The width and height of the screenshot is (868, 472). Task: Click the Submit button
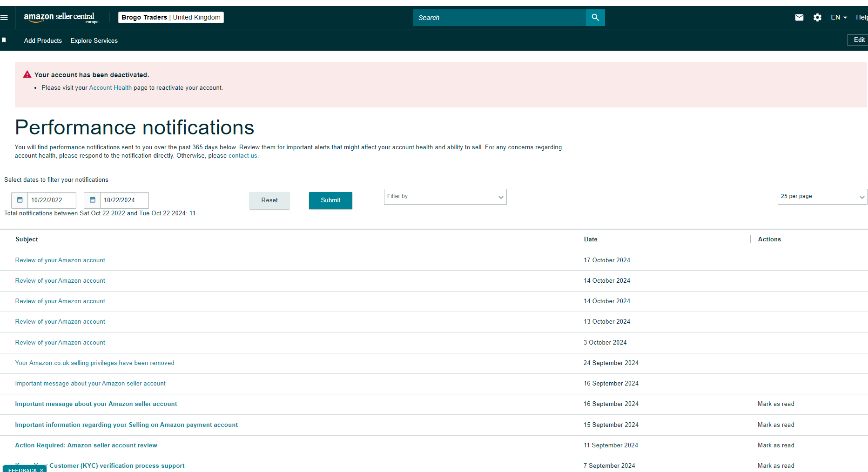[330, 200]
